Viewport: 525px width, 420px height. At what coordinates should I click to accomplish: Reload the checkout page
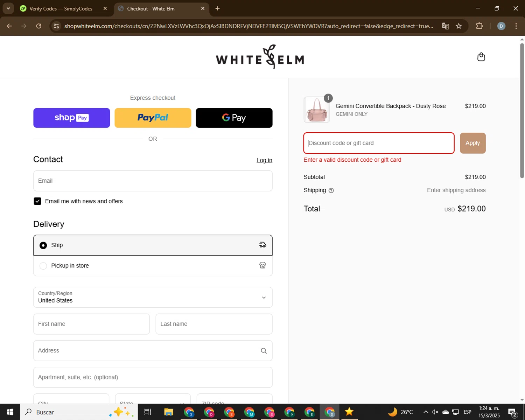pos(39,26)
